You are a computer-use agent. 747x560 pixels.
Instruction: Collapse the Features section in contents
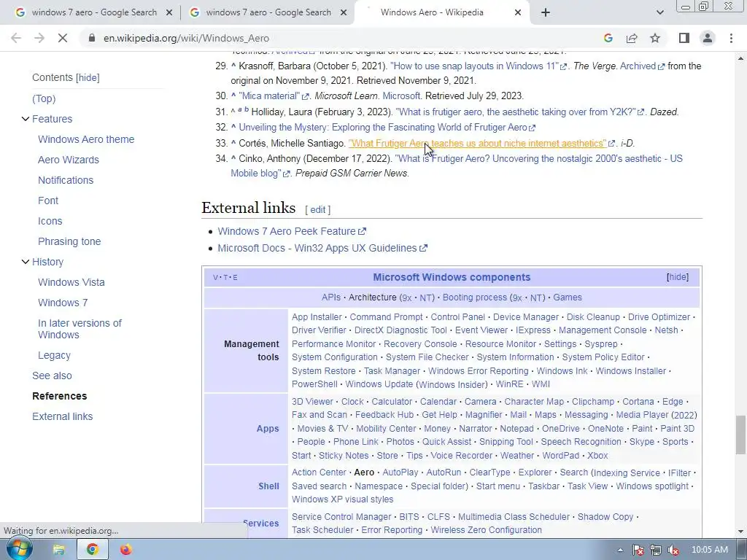(26, 119)
